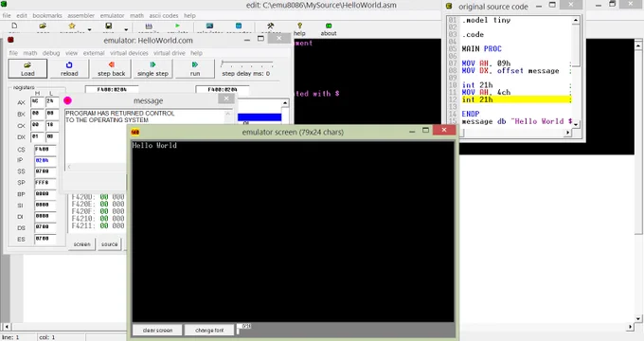
Task: Click the highlighted 'int 21h' line 12
Action: [516, 99]
